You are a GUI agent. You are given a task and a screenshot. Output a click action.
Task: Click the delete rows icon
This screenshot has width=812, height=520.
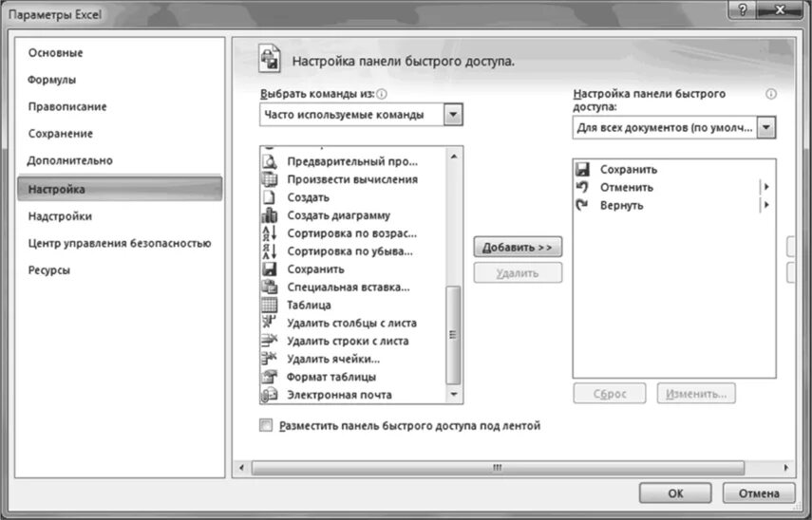click(x=270, y=341)
